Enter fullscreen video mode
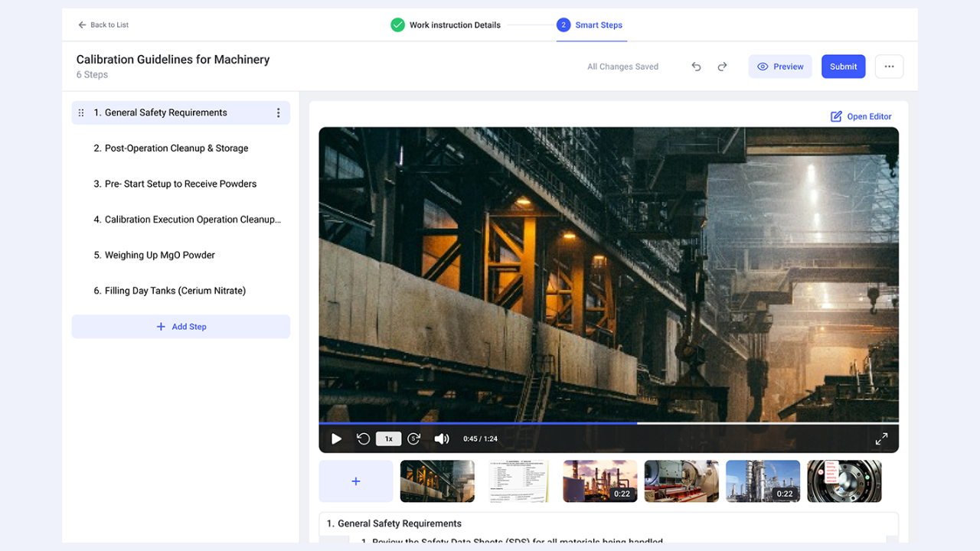The width and height of the screenshot is (980, 551). [881, 439]
